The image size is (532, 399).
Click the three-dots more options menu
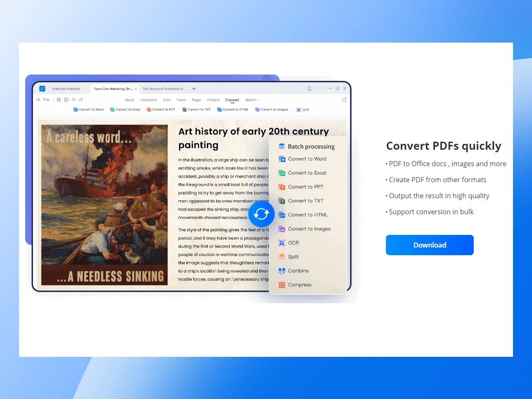point(318,88)
